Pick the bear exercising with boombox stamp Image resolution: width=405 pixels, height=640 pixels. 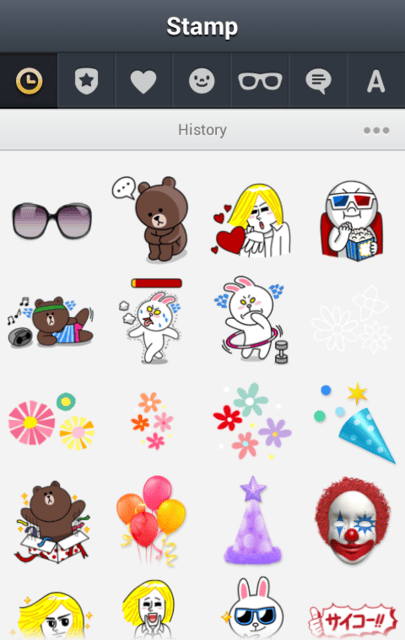point(50,321)
